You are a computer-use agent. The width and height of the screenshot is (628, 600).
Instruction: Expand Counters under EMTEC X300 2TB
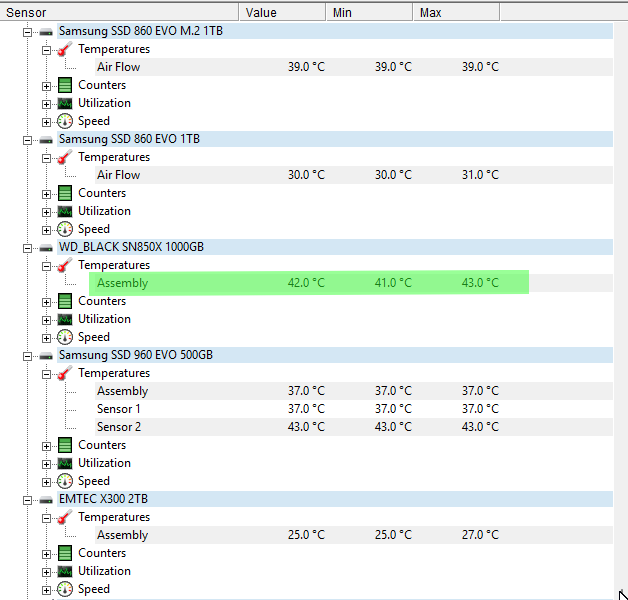tap(46, 554)
